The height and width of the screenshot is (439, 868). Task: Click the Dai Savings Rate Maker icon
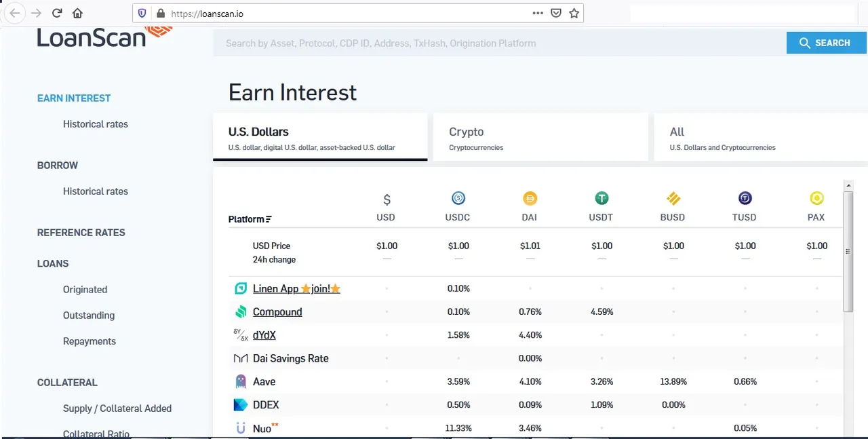[240, 358]
